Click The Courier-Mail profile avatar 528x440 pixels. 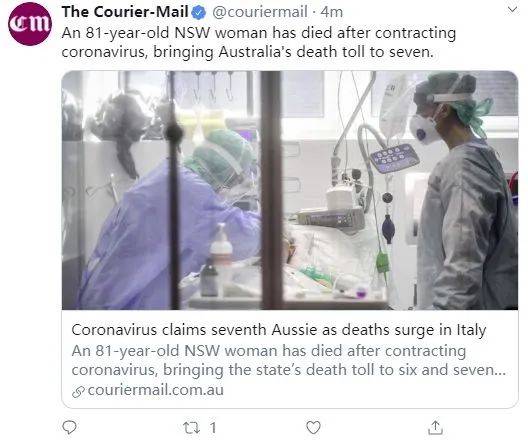pyautogui.click(x=30, y=24)
